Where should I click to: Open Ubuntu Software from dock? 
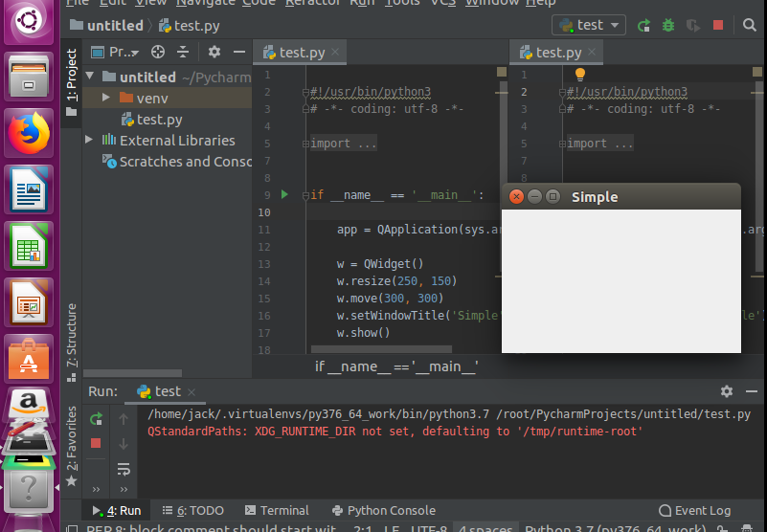pyautogui.click(x=29, y=359)
